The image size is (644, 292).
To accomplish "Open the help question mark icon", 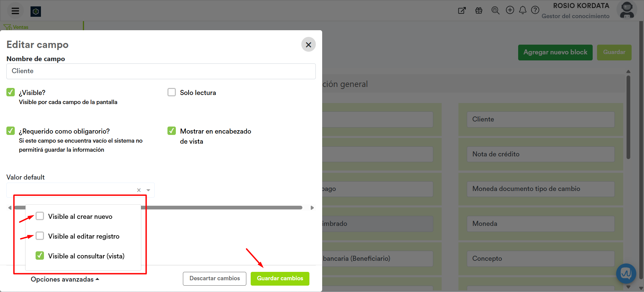I will pos(535,10).
